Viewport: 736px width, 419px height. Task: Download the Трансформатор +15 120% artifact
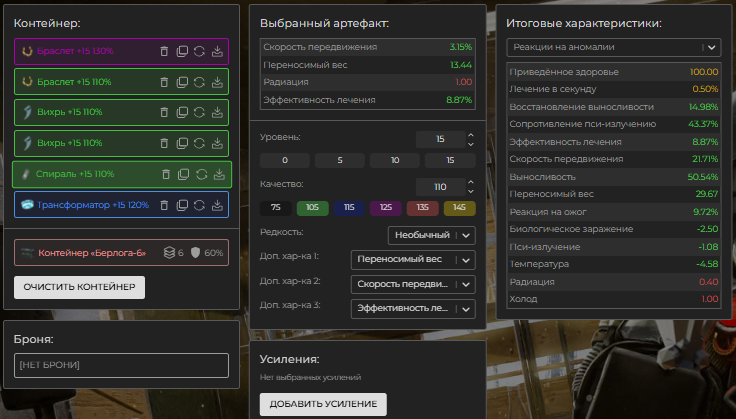coord(217,205)
